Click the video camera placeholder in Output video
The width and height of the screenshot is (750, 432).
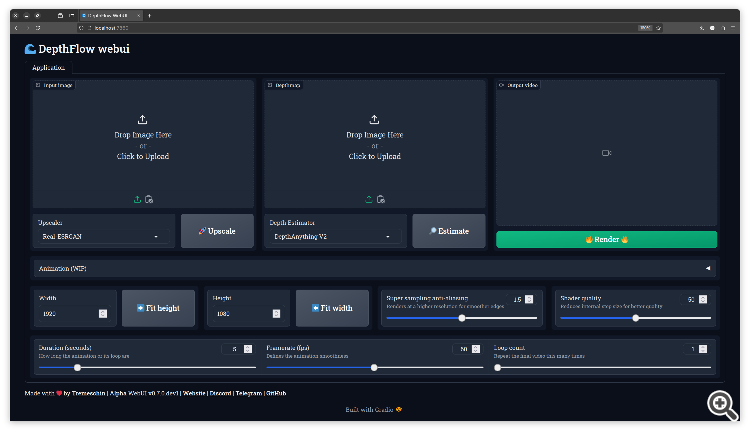click(607, 153)
